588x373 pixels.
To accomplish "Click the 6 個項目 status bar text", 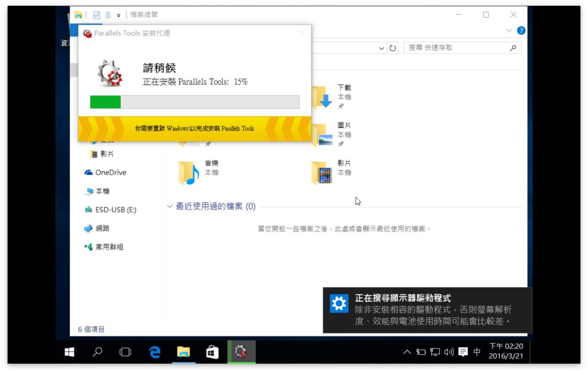I will click(91, 329).
